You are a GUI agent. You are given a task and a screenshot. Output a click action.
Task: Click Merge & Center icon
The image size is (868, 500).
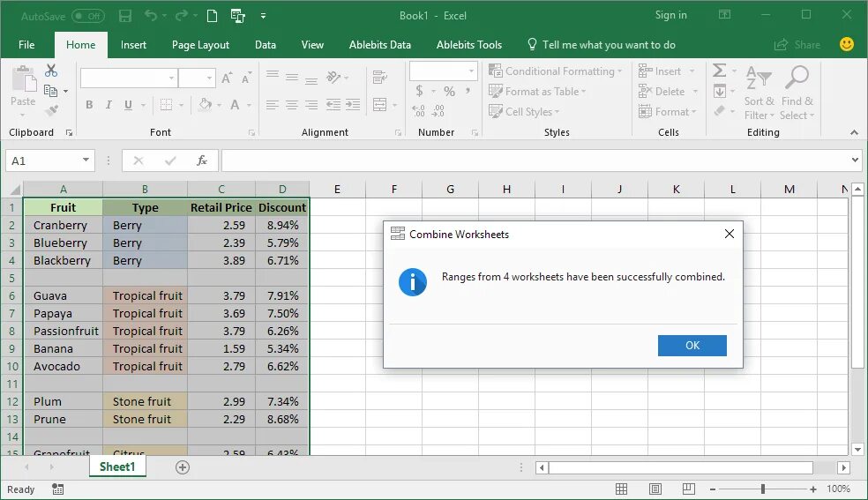pos(379,105)
